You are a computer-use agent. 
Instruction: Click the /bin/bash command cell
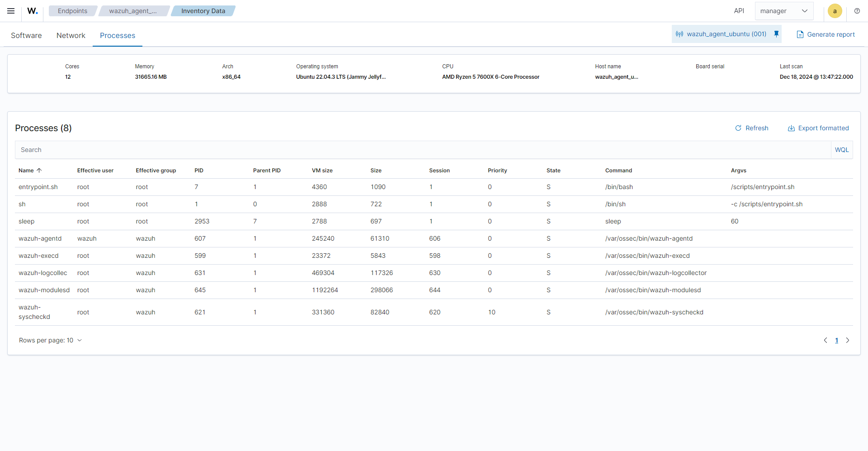point(619,187)
